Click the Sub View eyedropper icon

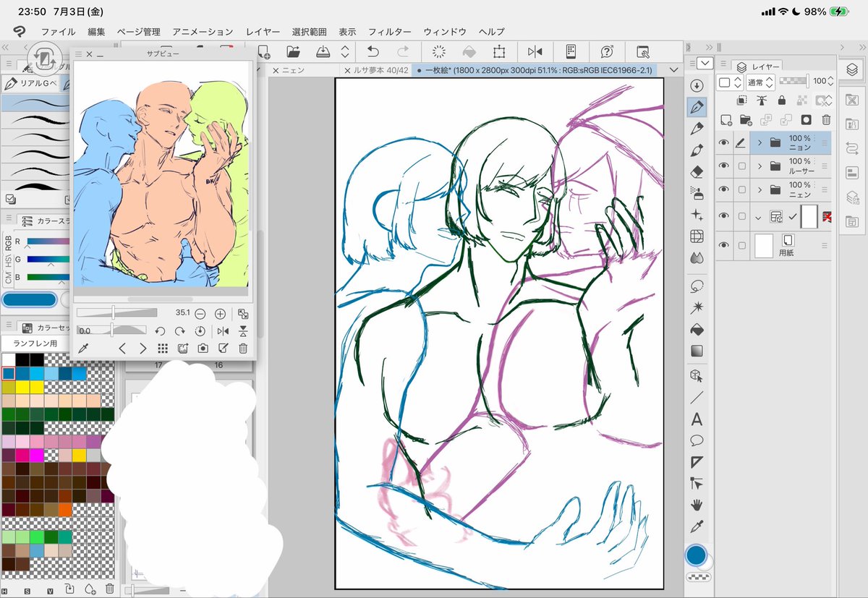[x=83, y=348]
